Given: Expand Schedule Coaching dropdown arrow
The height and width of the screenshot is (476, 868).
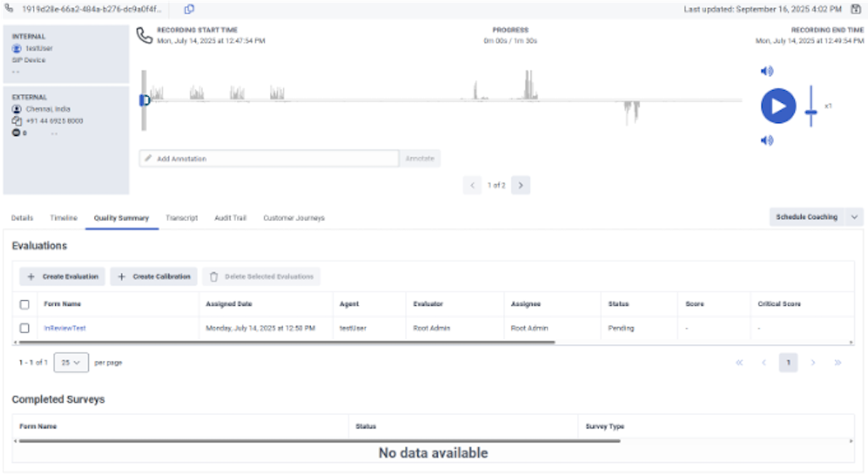Looking at the screenshot, I should [854, 218].
